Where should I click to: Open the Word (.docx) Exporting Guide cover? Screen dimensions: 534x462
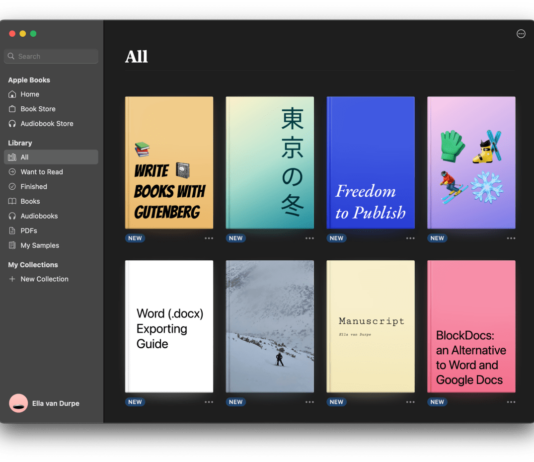point(169,326)
